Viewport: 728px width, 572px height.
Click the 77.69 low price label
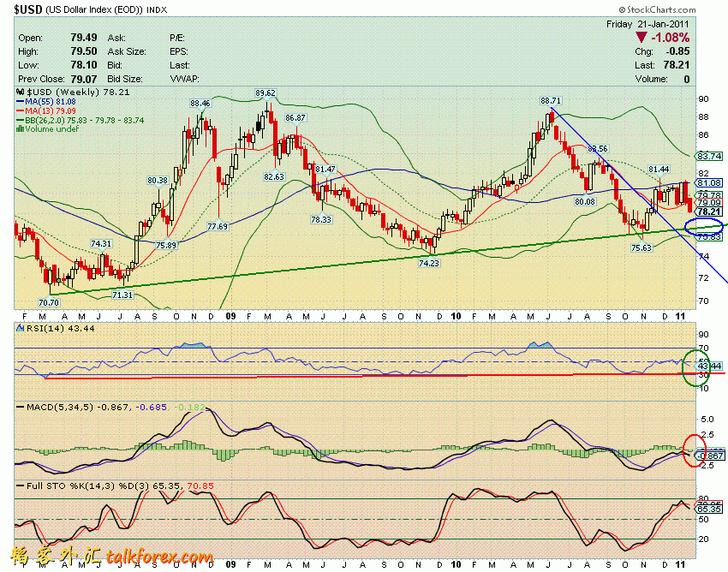(218, 227)
